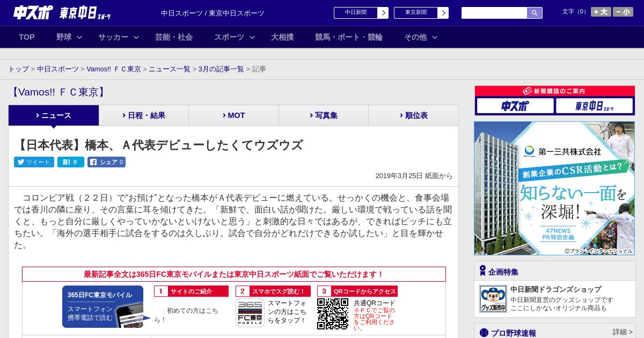Open 中日新聞ドラゴンズショップ link

555,289
